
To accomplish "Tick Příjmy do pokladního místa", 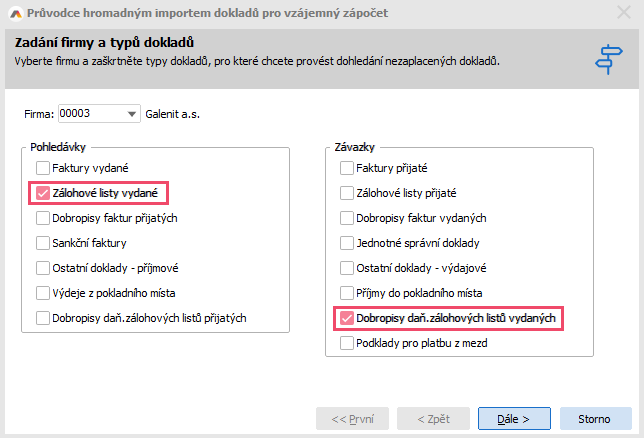I will pyautogui.click(x=347, y=293).
